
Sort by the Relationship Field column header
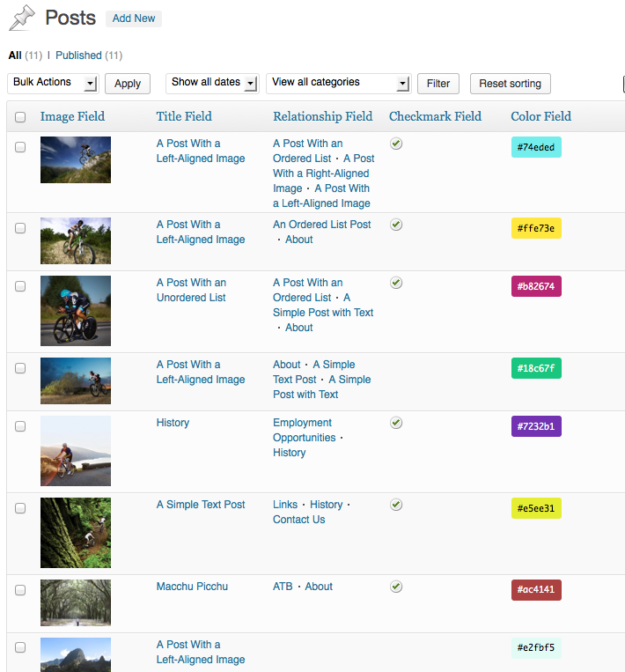coord(322,116)
